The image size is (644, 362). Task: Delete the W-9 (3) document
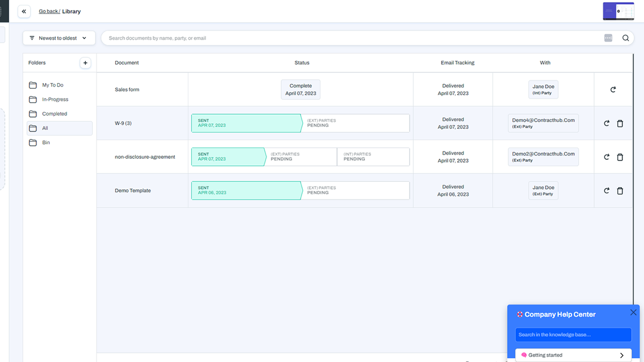pyautogui.click(x=620, y=123)
